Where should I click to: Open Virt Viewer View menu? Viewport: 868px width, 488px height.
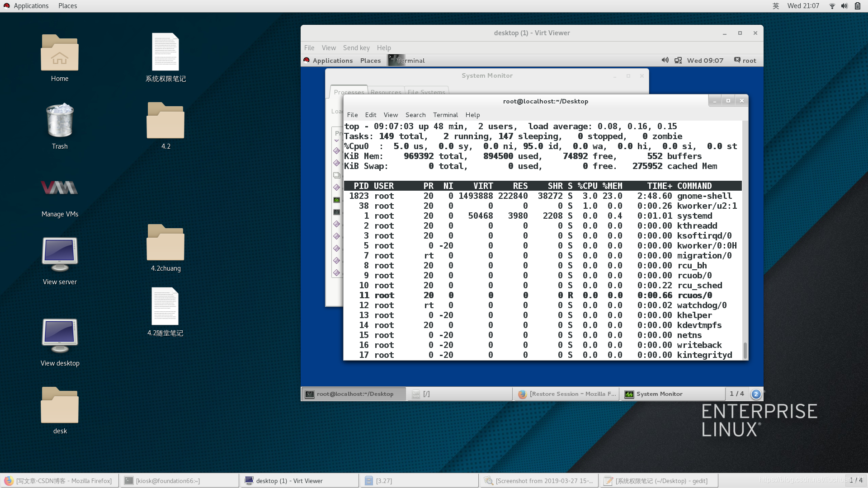(x=329, y=48)
